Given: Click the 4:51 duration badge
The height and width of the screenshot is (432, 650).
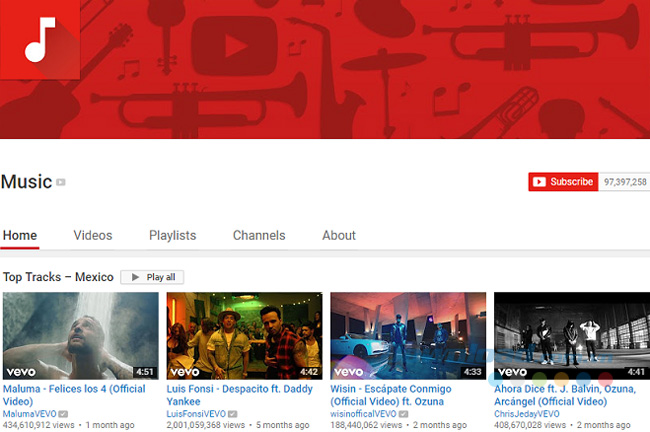Looking at the screenshot, I should [145, 372].
